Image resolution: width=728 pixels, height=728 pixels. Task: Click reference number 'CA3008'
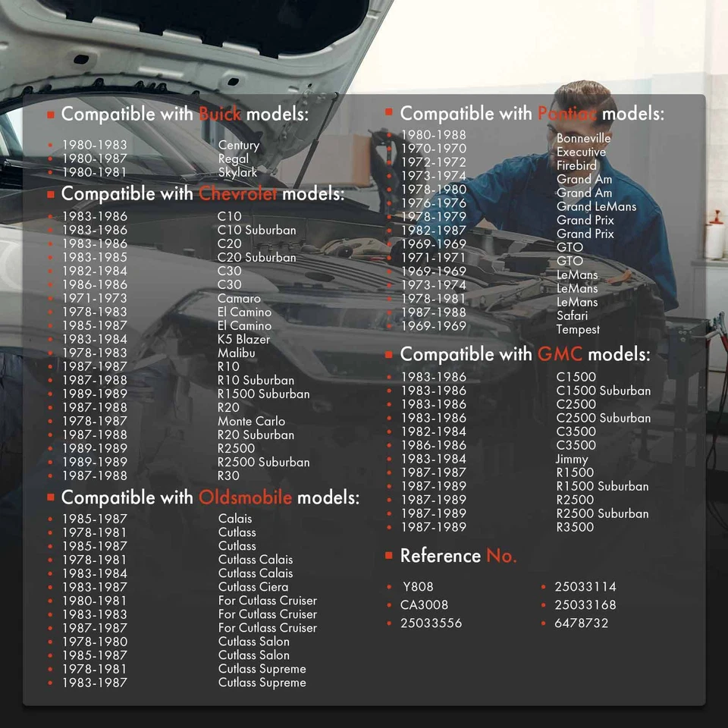pos(425,605)
